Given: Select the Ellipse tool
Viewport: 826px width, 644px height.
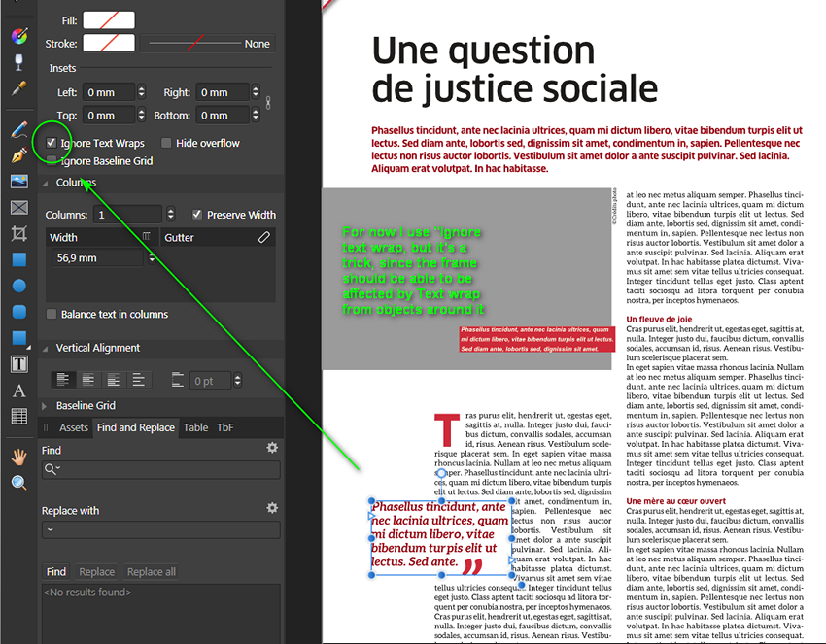Looking at the screenshot, I should click(21, 285).
